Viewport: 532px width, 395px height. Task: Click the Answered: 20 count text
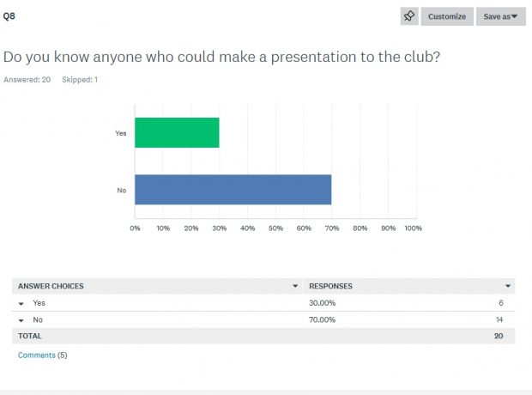click(27, 80)
